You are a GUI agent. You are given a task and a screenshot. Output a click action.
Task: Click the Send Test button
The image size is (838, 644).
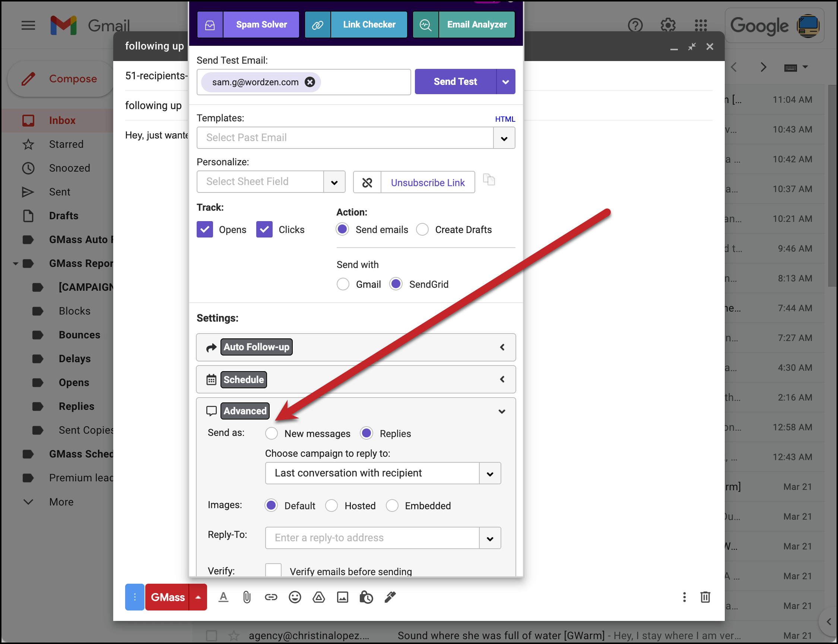(x=455, y=81)
